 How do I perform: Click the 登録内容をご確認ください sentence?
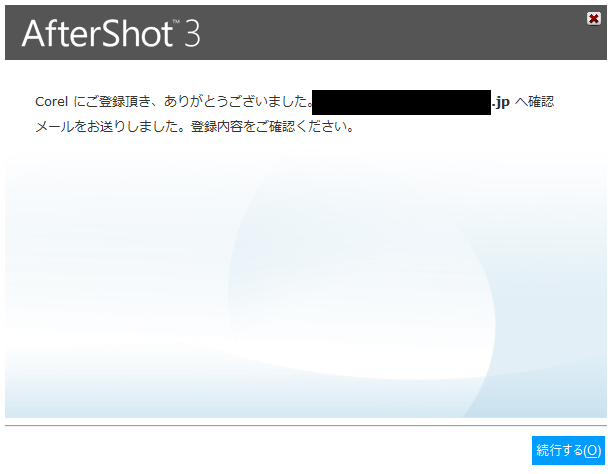pyautogui.click(x=272, y=127)
